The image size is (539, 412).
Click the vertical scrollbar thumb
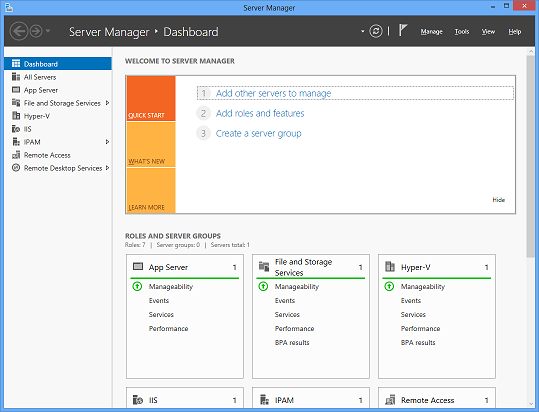pos(530,156)
